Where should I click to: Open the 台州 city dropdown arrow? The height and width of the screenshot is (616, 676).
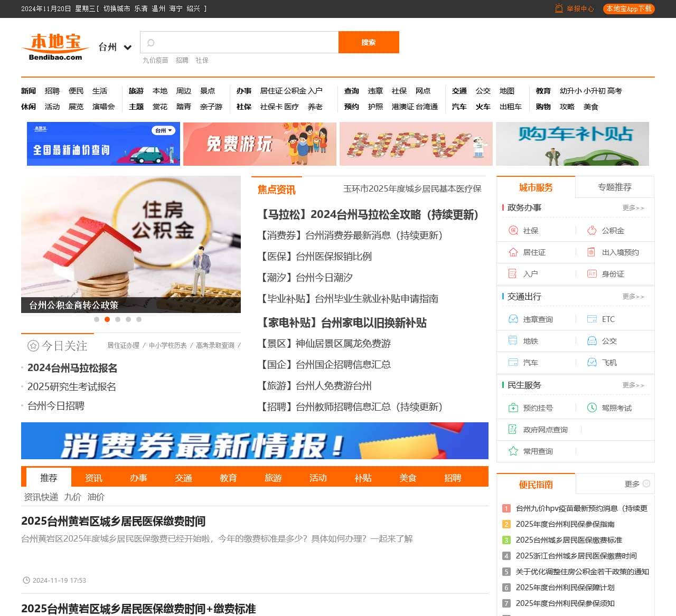click(x=127, y=48)
